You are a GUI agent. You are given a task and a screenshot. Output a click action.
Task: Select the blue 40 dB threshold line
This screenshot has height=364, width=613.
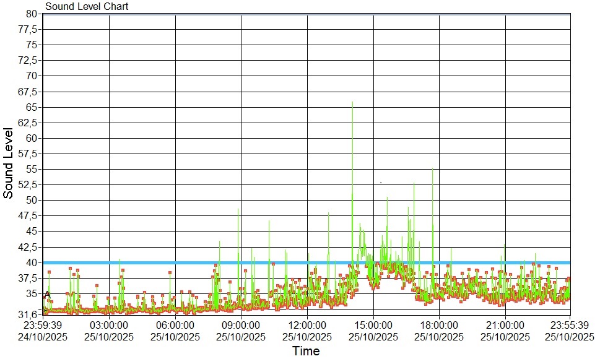[x=186, y=262]
